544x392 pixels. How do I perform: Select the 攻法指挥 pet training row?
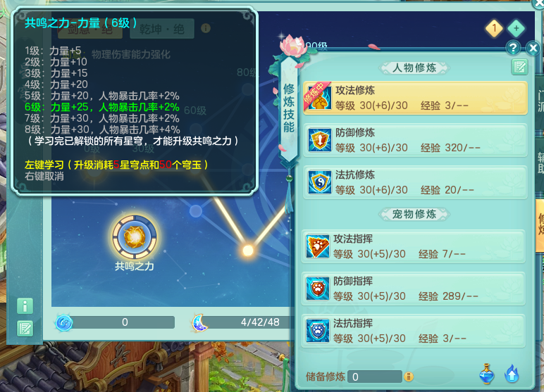tap(413, 246)
